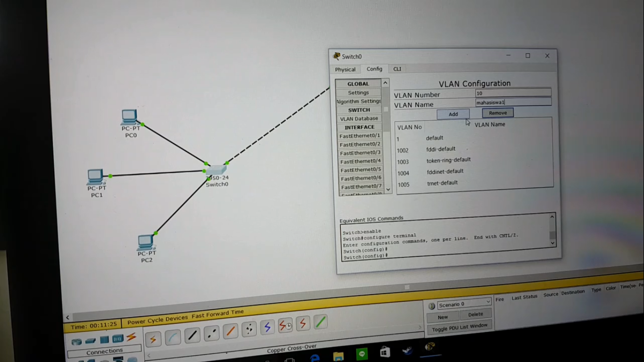
Task: Select the Copper Straight-Through cable
Action: pyautogui.click(x=192, y=335)
